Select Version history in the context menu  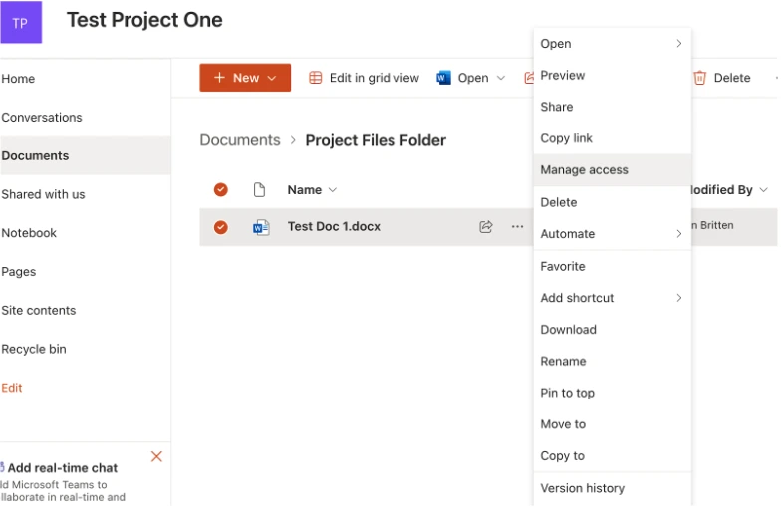click(x=582, y=488)
